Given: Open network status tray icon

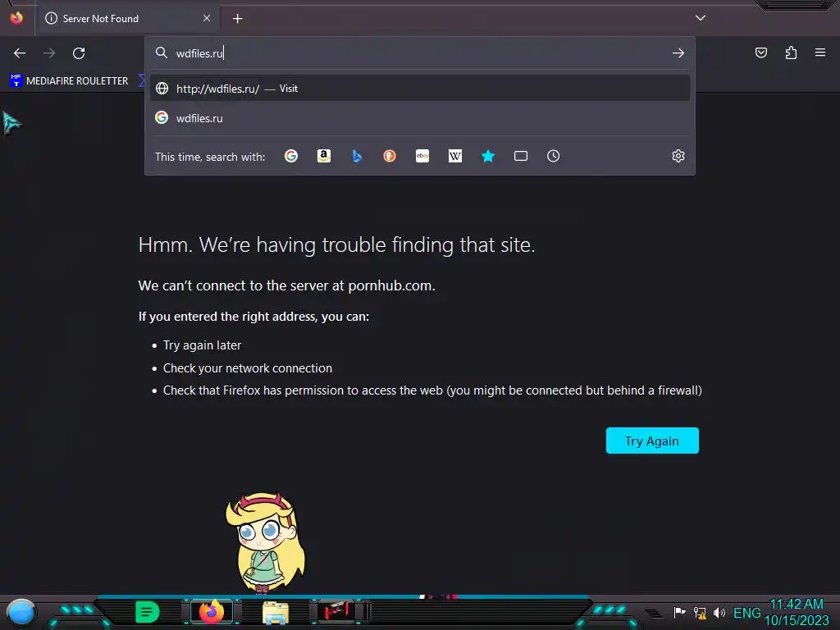Looking at the screenshot, I should click(x=700, y=612).
